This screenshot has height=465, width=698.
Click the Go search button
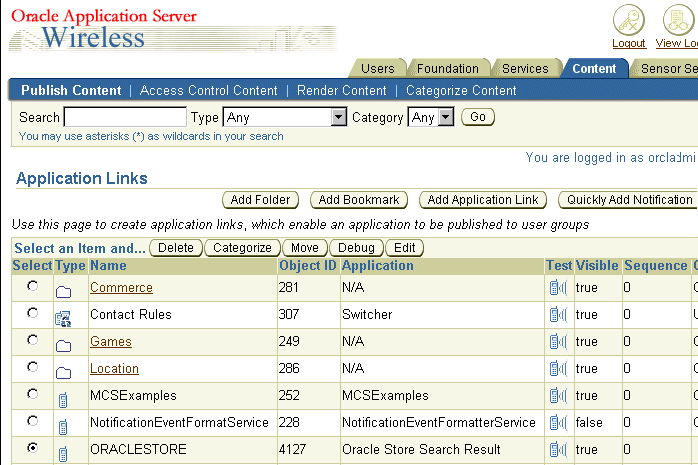[x=478, y=117]
